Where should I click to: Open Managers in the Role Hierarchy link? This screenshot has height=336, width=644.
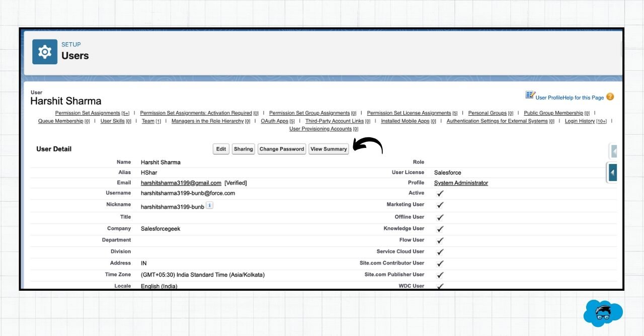click(x=211, y=121)
